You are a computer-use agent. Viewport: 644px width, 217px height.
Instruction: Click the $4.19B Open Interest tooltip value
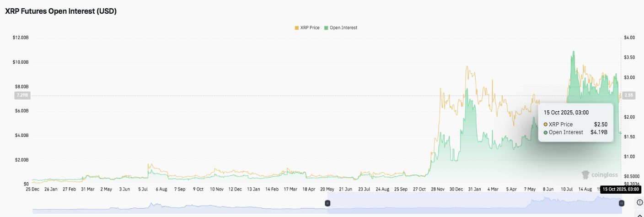599,132
